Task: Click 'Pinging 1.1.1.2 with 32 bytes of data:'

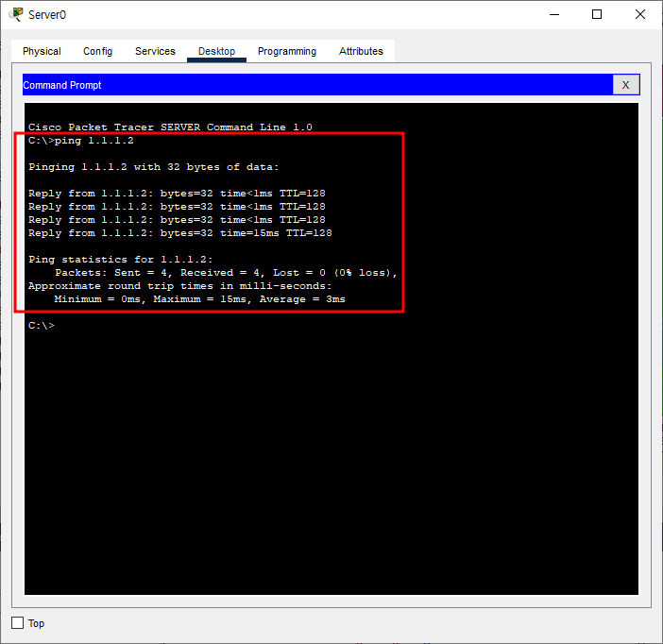Action: coord(154,167)
